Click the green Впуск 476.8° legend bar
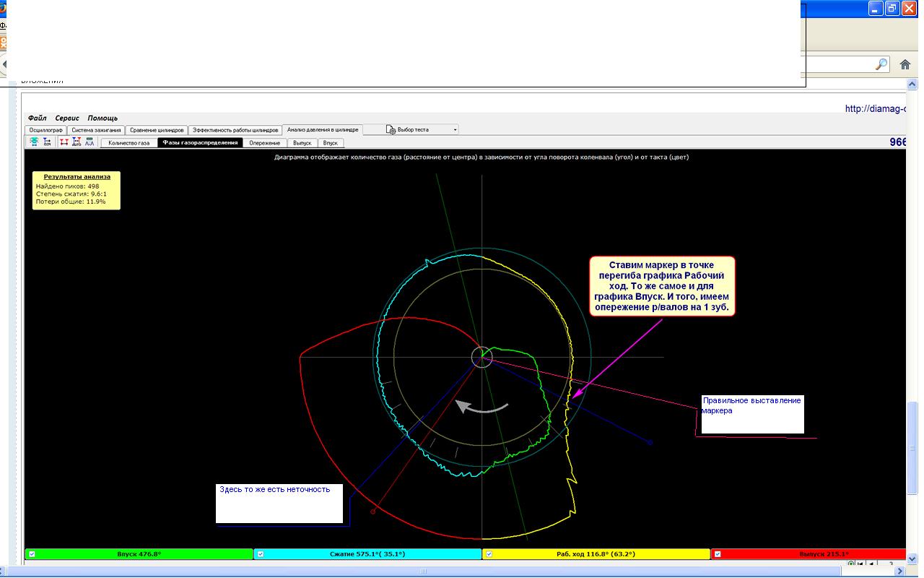Viewport: 924px width, 578px height. pos(139,554)
